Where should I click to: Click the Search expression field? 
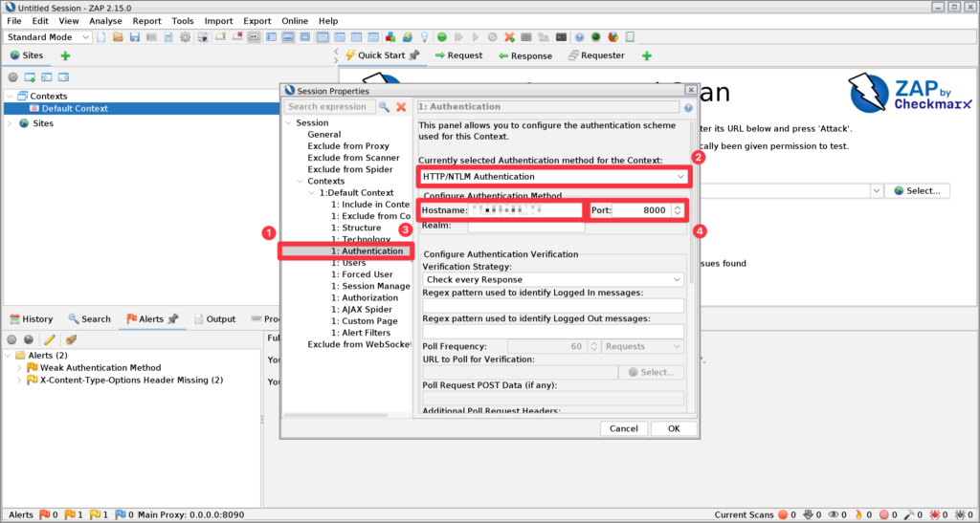tap(329, 107)
